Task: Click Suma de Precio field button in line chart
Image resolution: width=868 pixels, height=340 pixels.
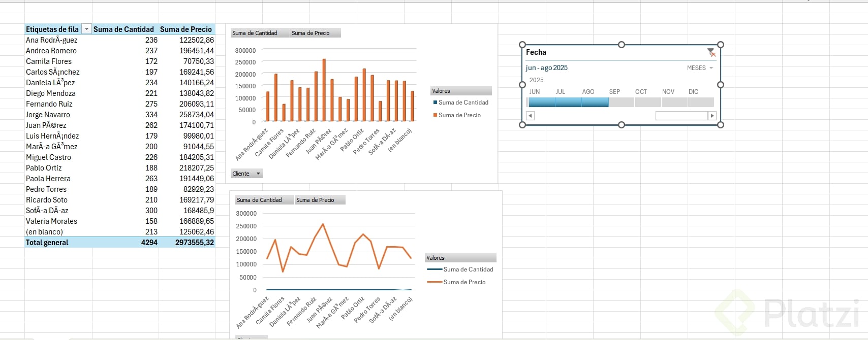Action: click(x=320, y=200)
